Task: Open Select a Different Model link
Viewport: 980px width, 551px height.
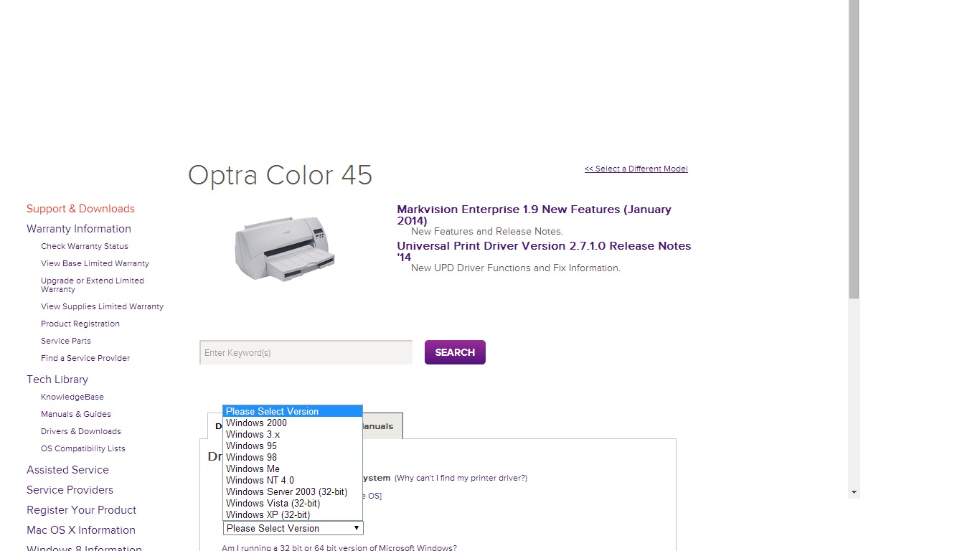Action: 636,169
